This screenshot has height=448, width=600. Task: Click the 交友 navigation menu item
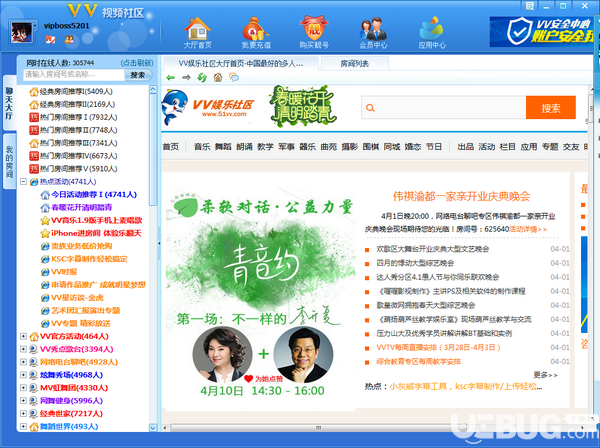click(571, 147)
